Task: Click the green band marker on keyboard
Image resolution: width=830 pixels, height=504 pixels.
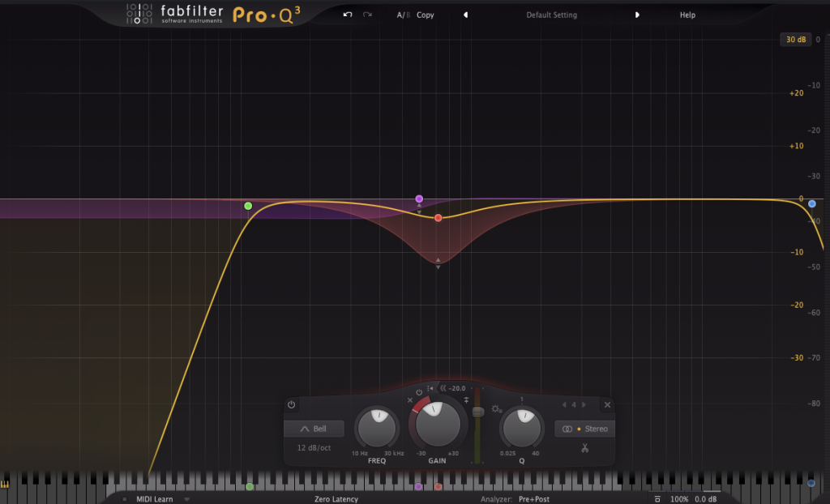Action: click(x=250, y=486)
